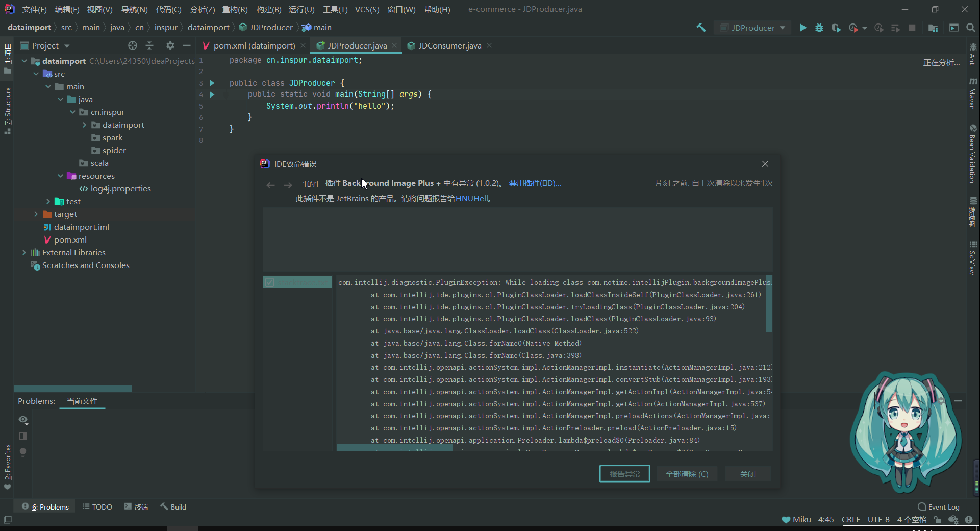Expand the dataimport package node
980x531 pixels.
(x=85, y=125)
